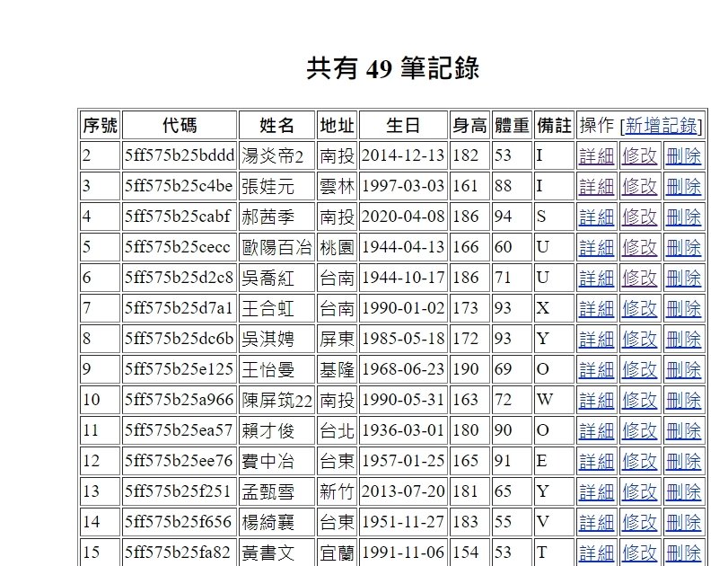Delete 賴才俊 via 刪除
The image size is (728, 566).
click(x=683, y=431)
